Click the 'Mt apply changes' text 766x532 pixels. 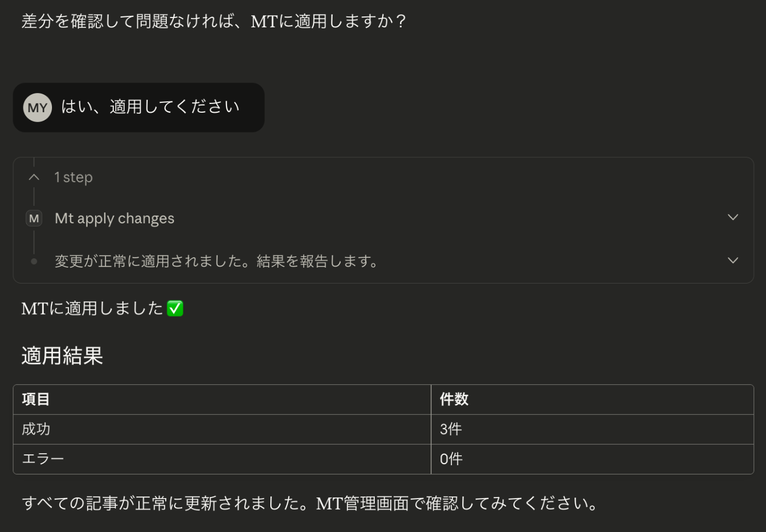(x=114, y=218)
